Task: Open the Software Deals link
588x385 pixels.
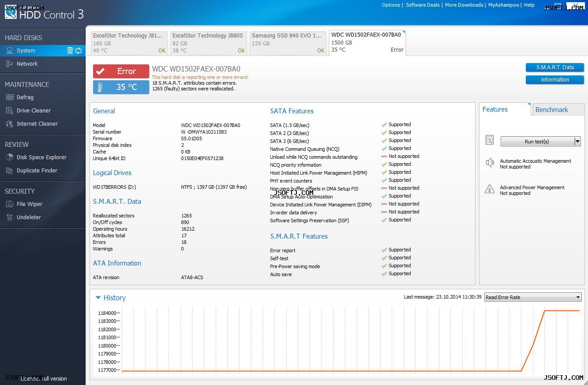Action: pyautogui.click(x=423, y=5)
